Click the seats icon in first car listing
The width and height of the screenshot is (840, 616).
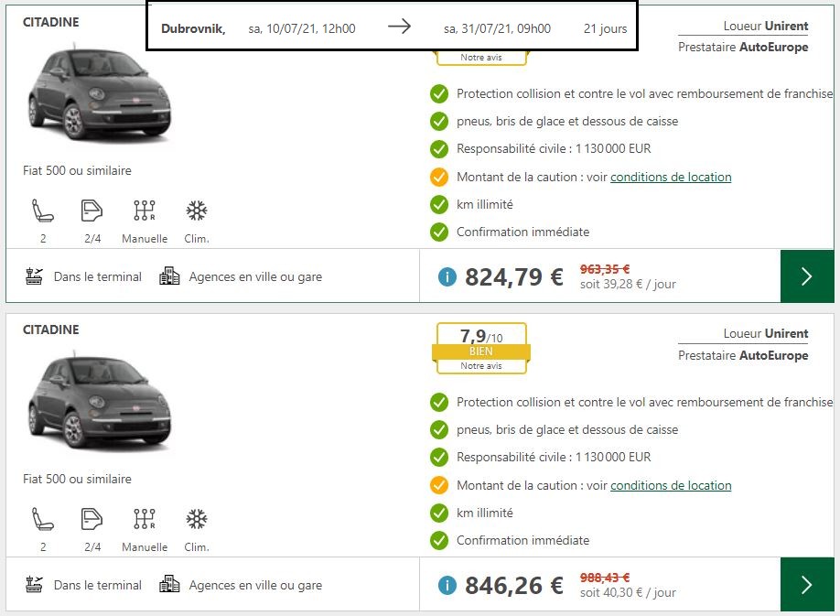click(43, 211)
